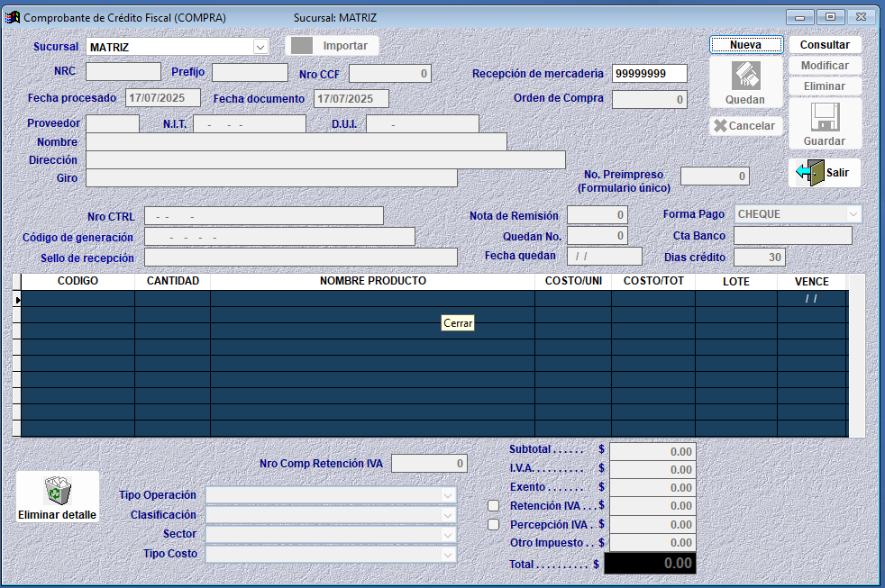
Task: Click the Recepción de mercadería input field
Action: (649, 74)
